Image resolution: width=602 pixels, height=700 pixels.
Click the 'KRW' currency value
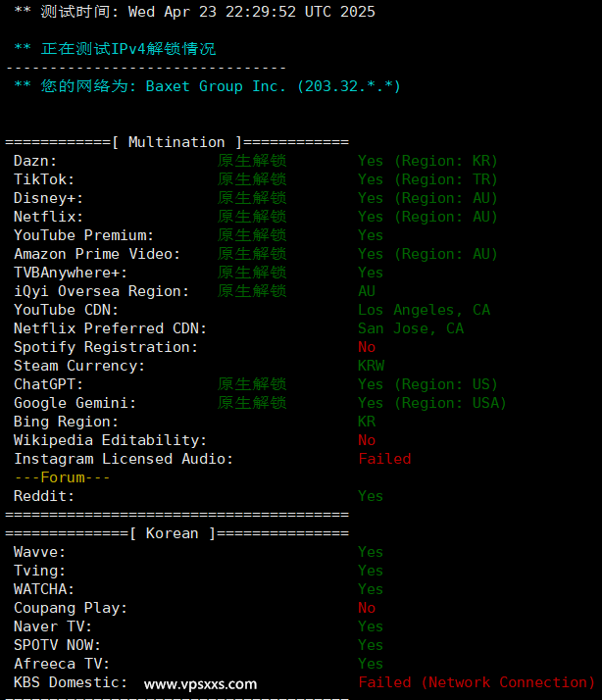[372, 366]
